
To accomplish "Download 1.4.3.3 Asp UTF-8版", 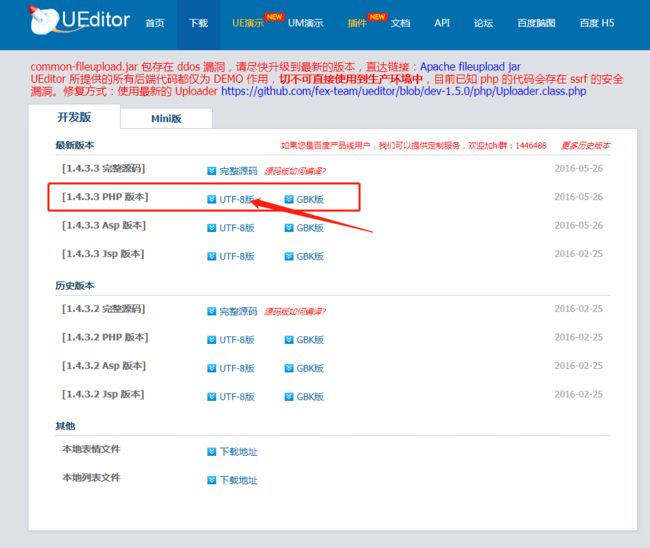I will click(x=237, y=228).
